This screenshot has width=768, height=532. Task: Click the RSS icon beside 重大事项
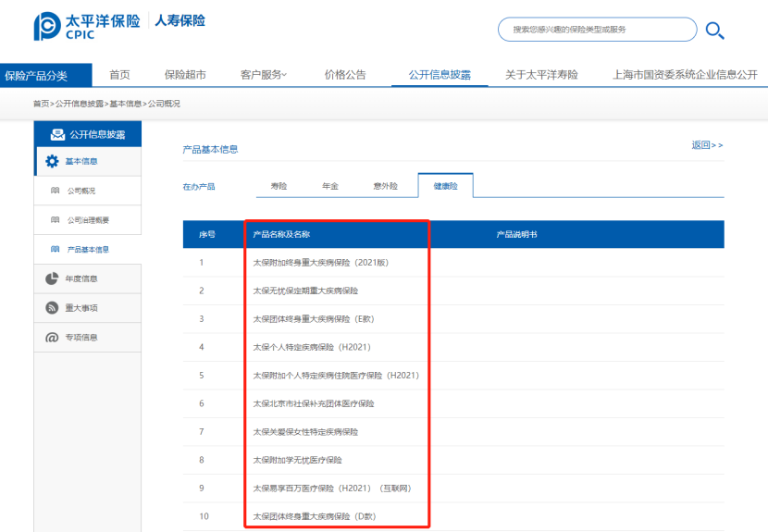(52, 308)
